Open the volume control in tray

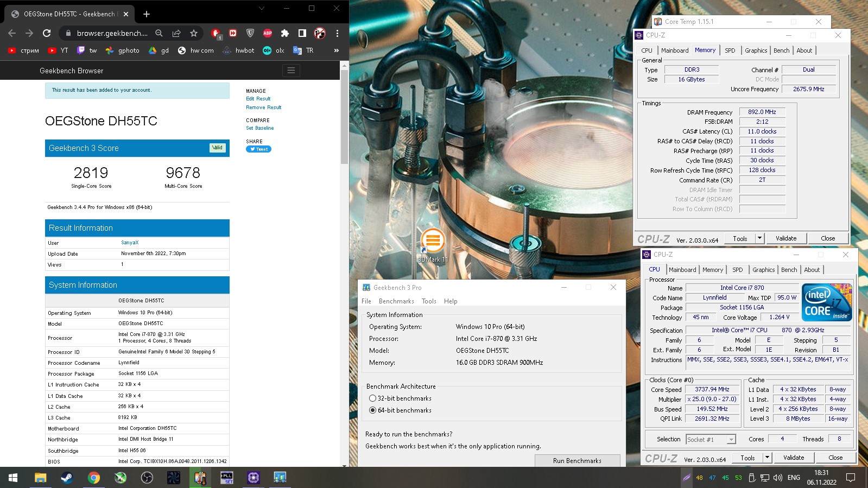click(777, 478)
